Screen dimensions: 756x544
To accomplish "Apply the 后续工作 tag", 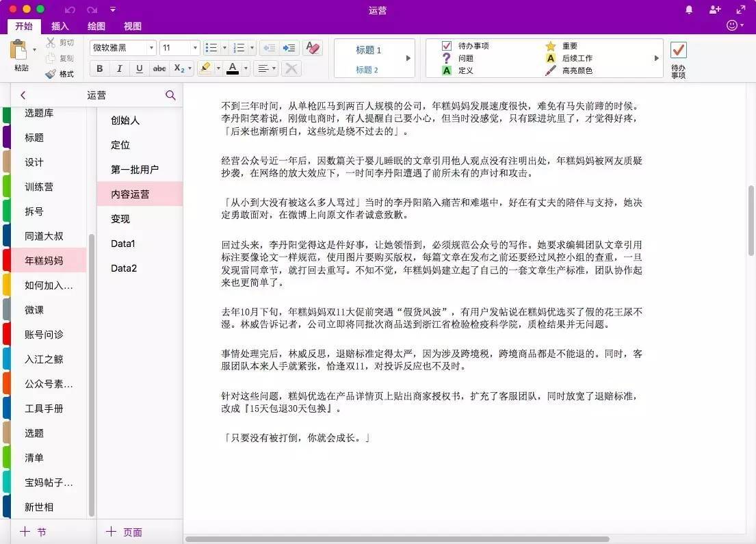I will pyautogui.click(x=577, y=58).
